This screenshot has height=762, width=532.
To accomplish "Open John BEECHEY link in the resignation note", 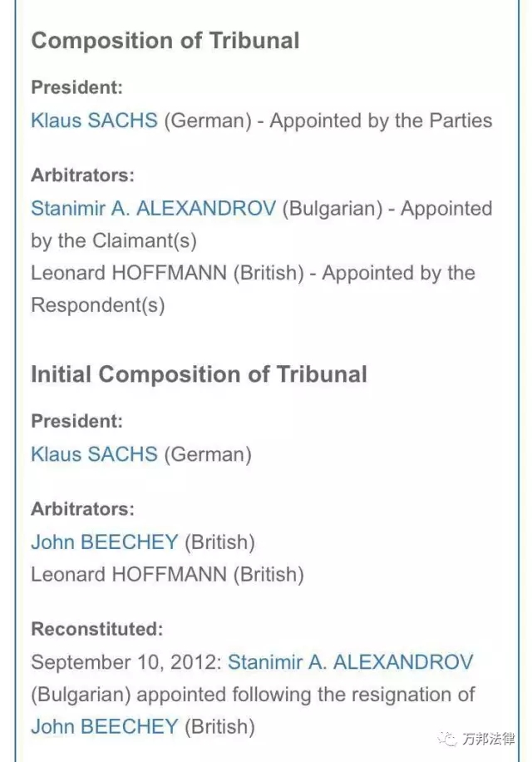I will tap(105, 726).
